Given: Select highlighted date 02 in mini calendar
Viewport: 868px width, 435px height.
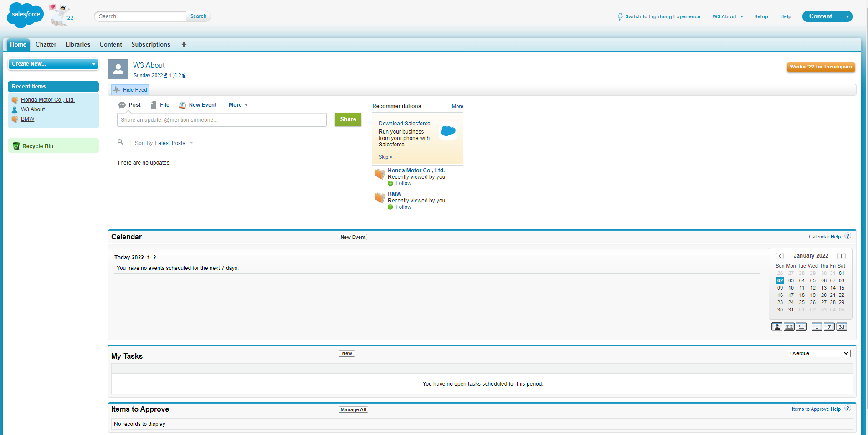Looking at the screenshot, I should [x=780, y=280].
